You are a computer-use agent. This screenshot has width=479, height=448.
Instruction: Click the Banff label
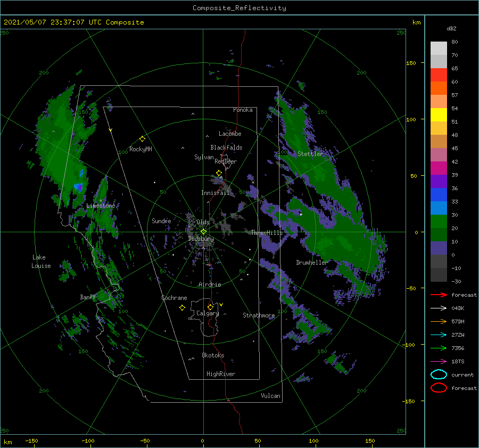(88, 297)
